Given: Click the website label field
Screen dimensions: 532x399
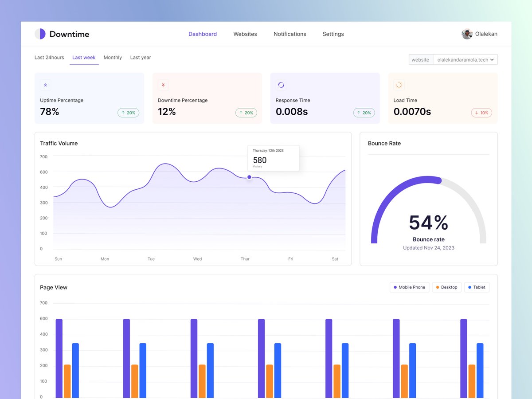Looking at the screenshot, I should pyautogui.click(x=420, y=59).
